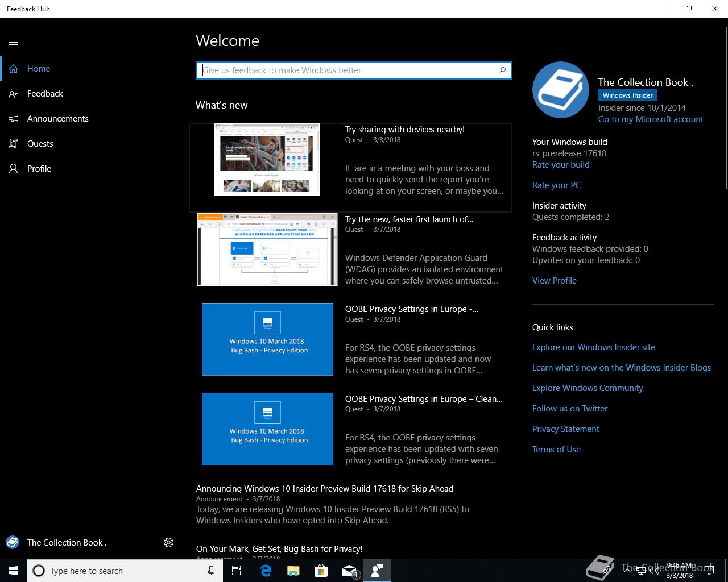Open Build 17618 Skip Ahead announcement

[x=325, y=489]
